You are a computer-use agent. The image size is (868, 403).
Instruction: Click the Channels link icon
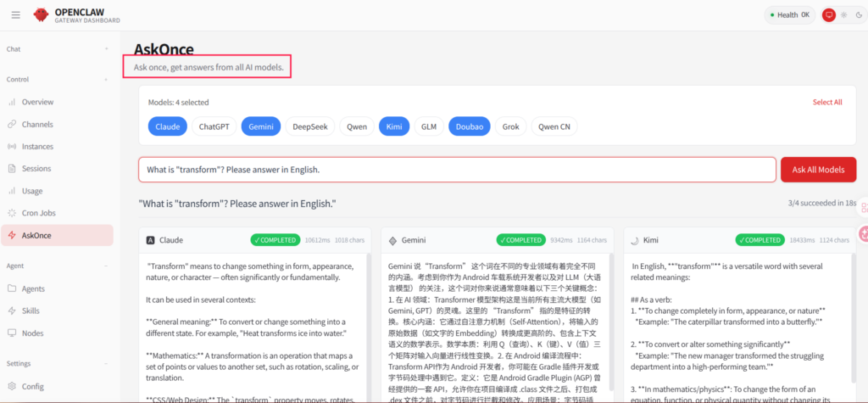click(x=12, y=124)
